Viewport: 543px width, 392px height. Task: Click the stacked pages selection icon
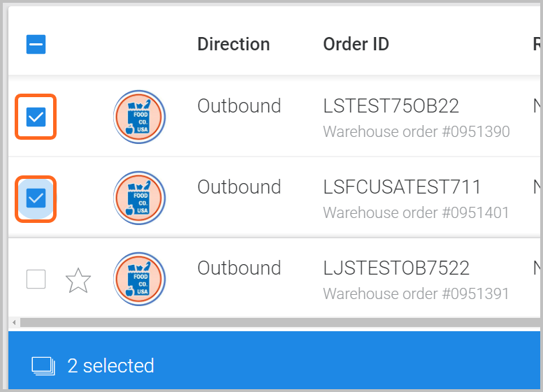pyautogui.click(x=43, y=366)
